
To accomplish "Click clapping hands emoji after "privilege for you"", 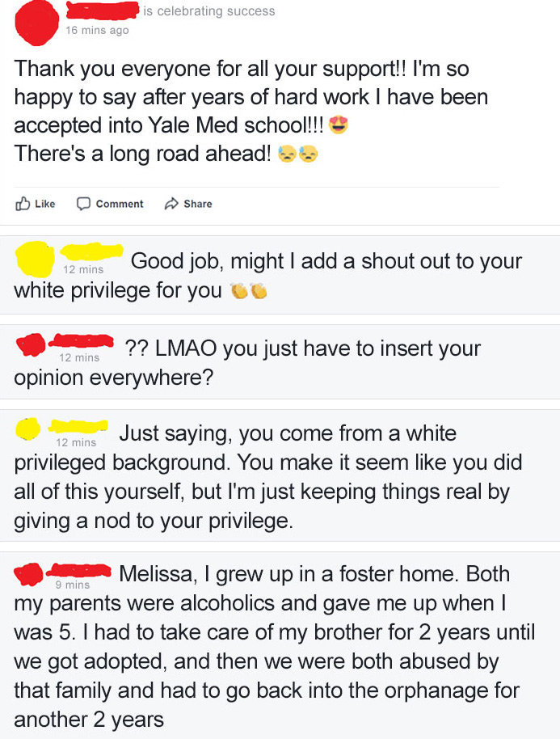I will click(247, 291).
